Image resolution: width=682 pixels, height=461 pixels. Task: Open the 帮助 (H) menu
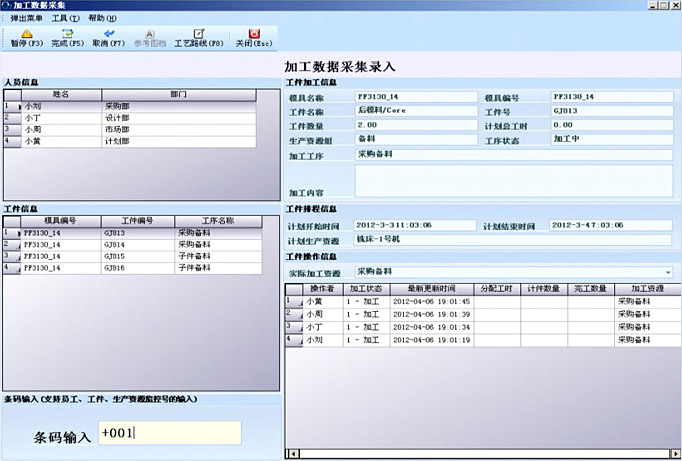click(103, 18)
